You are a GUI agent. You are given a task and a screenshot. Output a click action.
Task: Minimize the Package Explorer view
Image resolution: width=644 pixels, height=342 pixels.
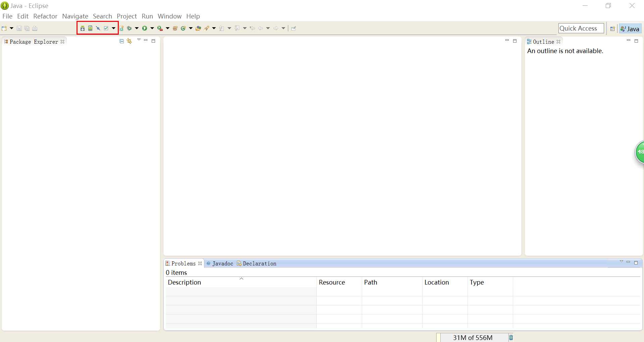point(146,40)
